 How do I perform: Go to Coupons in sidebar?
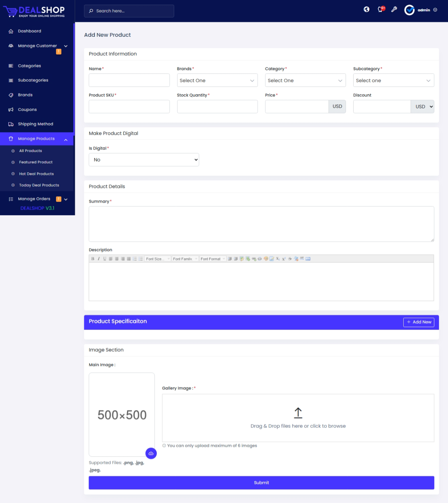pyautogui.click(x=27, y=109)
